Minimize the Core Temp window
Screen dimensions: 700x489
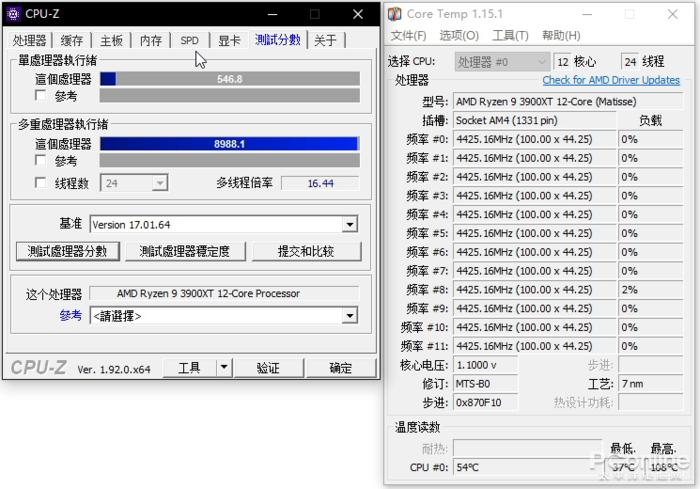[587, 14]
